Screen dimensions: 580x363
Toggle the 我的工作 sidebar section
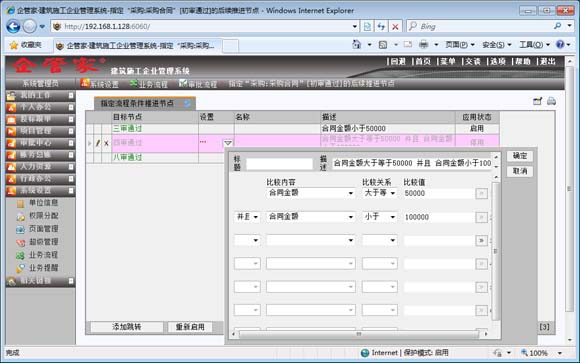coord(71,95)
